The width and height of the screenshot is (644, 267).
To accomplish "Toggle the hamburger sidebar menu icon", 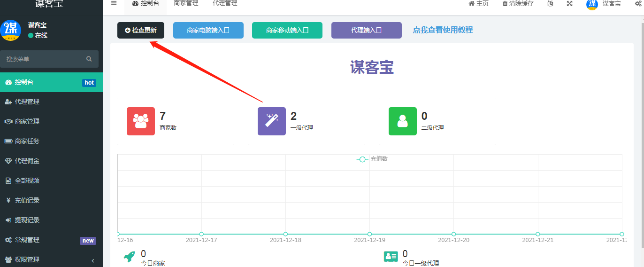I will [x=114, y=3].
